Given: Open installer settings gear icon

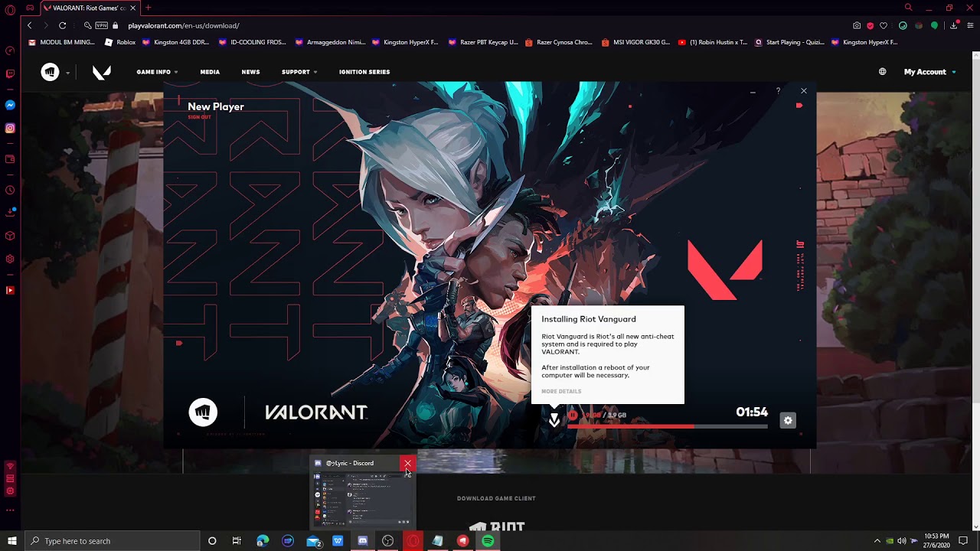Looking at the screenshot, I should tap(788, 420).
